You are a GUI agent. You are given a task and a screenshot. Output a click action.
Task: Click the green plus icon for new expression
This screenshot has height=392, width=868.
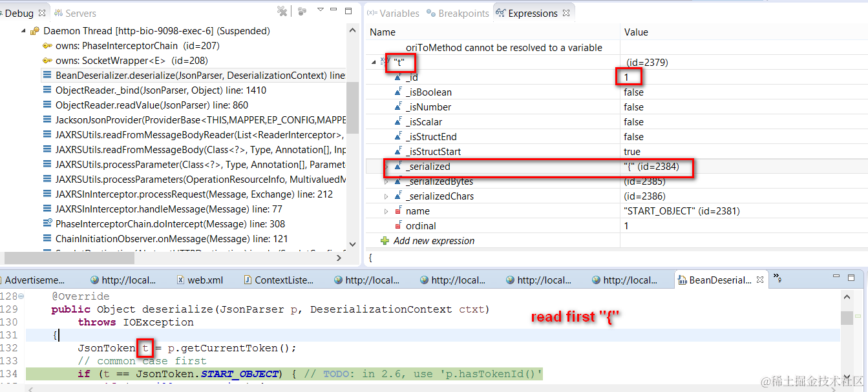(385, 241)
